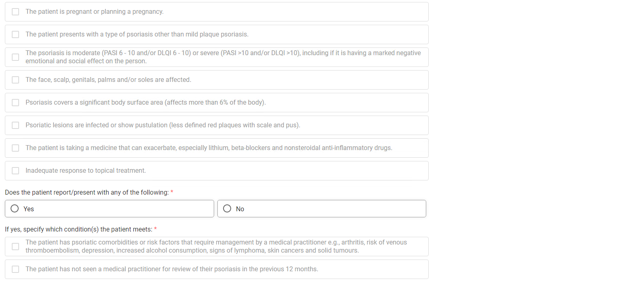
Task: Check 'face, scalp, genitals, palms and/or soles affected'
Action: pyautogui.click(x=15, y=80)
